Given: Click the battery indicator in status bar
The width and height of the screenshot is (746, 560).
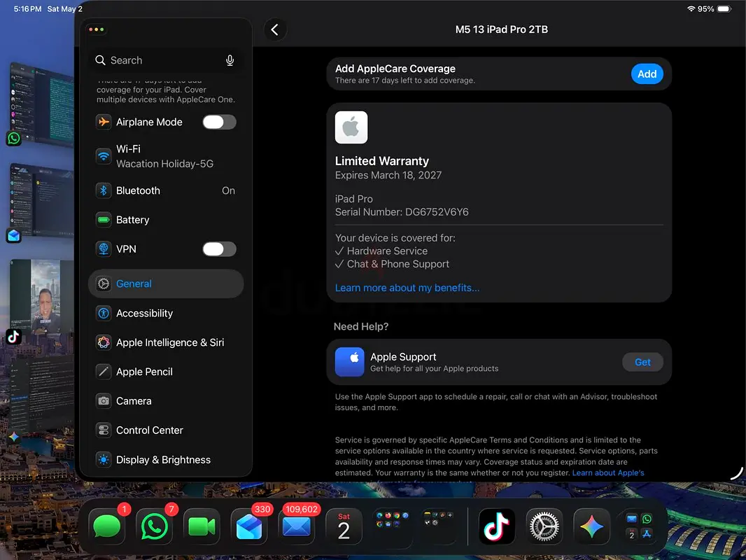Looking at the screenshot, I should pyautogui.click(x=724, y=8).
